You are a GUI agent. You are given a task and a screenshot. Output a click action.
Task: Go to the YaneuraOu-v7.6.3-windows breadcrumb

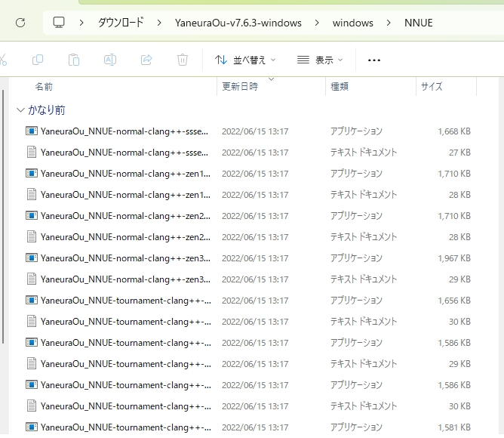coord(238,23)
